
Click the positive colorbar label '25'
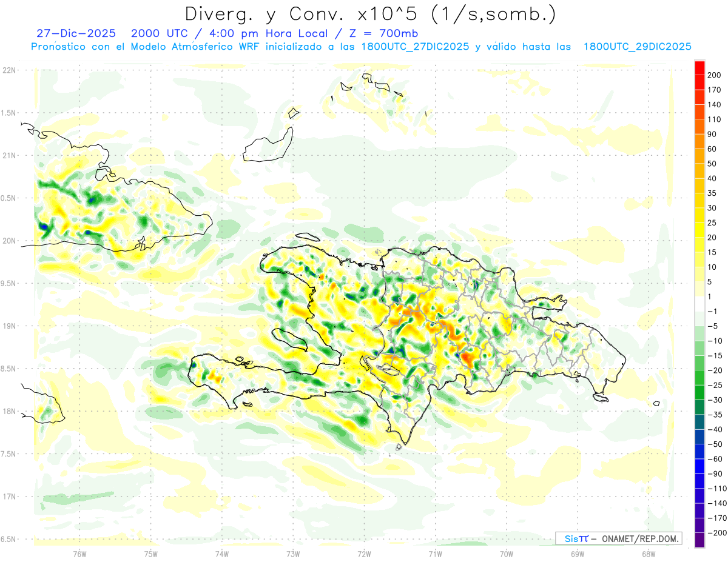point(713,222)
